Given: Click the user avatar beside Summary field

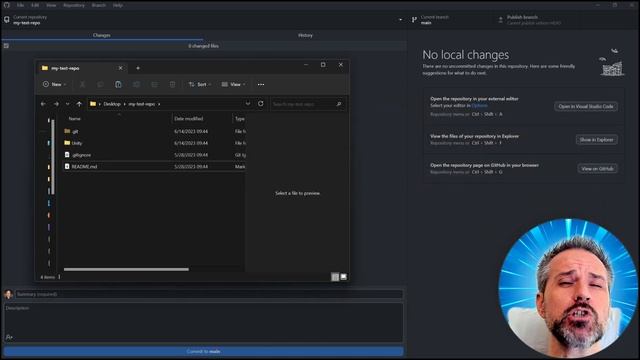Looking at the screenshot, I should click(x=8, y=294).
